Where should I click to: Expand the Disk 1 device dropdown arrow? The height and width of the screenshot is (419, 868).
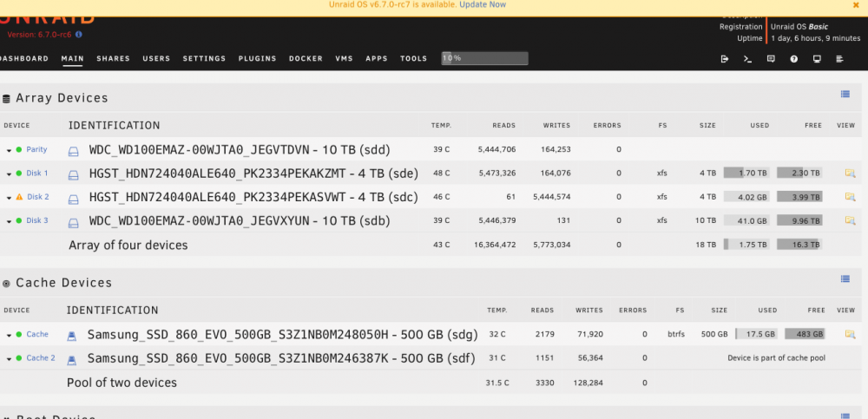[10, 174]
